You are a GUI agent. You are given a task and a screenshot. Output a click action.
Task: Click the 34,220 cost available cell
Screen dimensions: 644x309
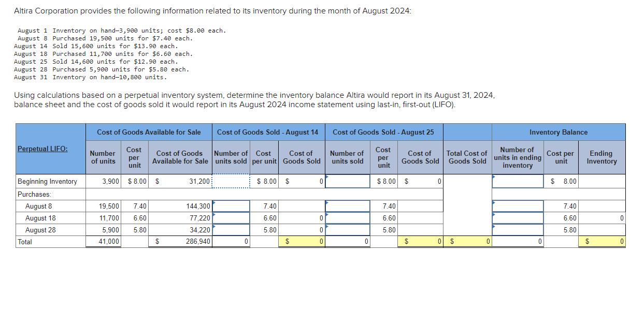pyautogui.click(x=181, y=230)
